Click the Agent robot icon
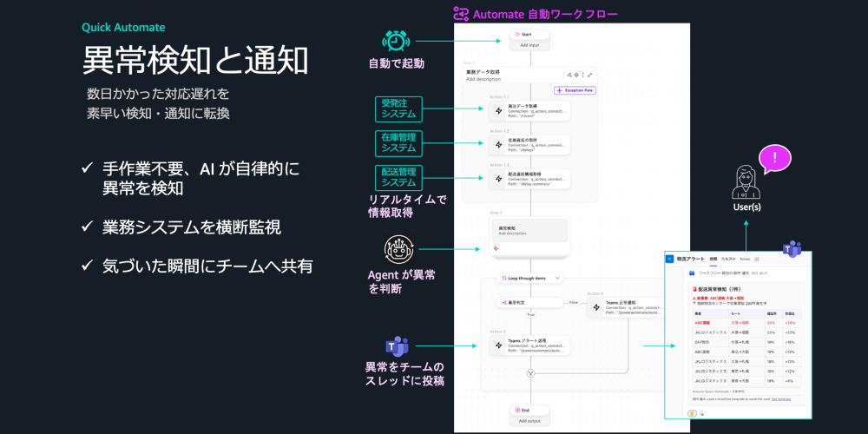Image resolution: width=868 pixels, height=434 pixels. (399, 250)
